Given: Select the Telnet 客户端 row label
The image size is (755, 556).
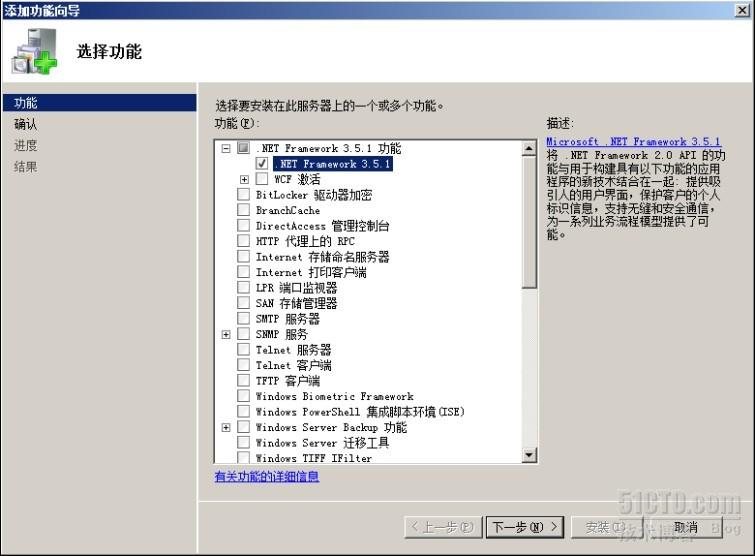Looking at the screenshot, I should [x=294, y=365].
